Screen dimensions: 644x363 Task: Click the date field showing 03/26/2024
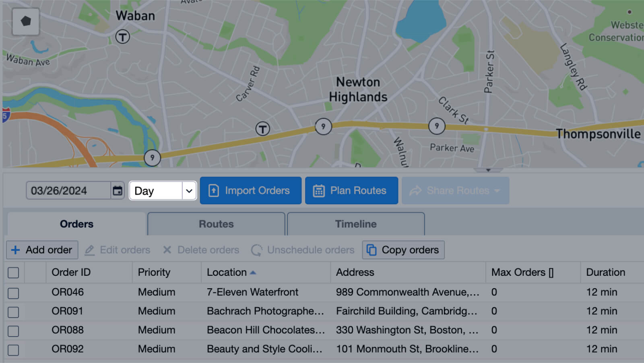(x=68, y=191)
